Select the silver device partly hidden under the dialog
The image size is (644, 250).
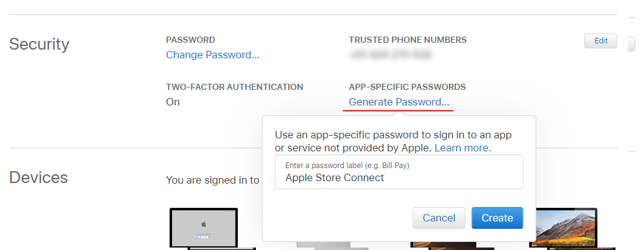coord(333,246)
